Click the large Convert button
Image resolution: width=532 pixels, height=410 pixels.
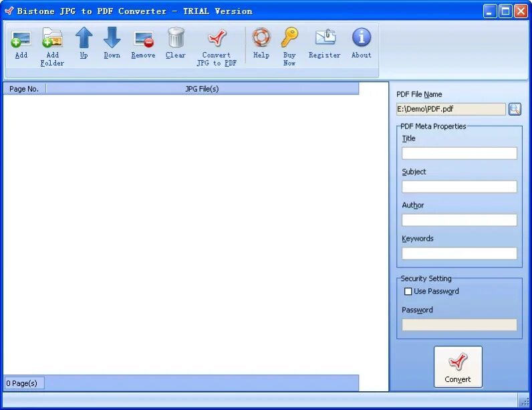(x=458, y=367)
